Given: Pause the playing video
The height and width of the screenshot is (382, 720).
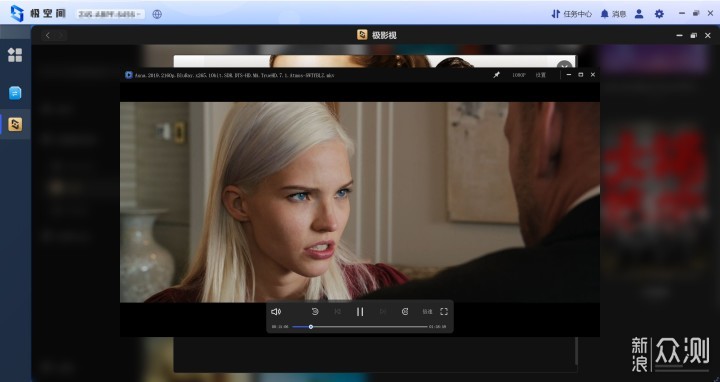Looking at the screenshot, I should pos(360,312).
